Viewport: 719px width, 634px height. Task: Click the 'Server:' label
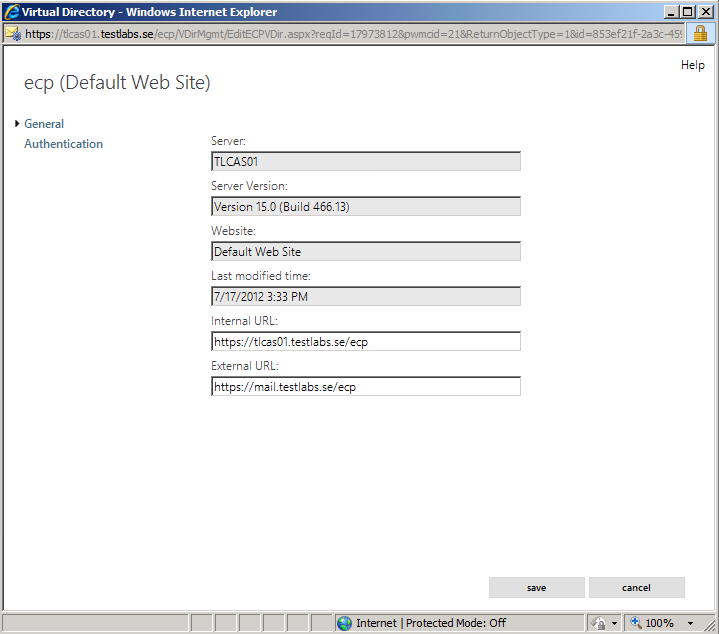point(228,141)
